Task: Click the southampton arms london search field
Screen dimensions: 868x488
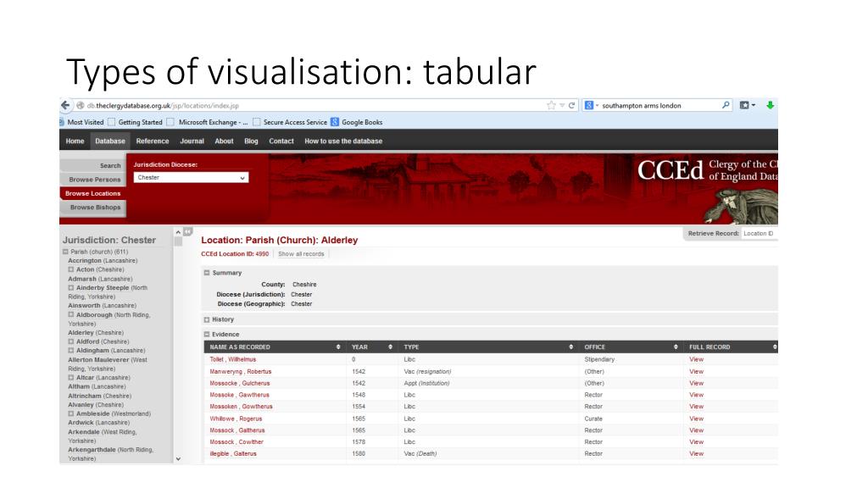Action: point(659,105)
